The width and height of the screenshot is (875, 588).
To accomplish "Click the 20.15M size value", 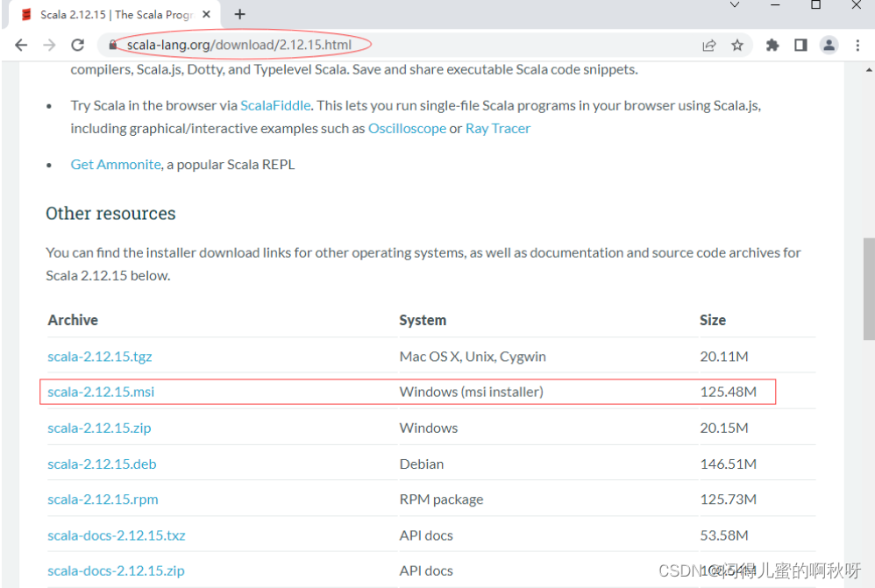I will click(x=724, y=428).
